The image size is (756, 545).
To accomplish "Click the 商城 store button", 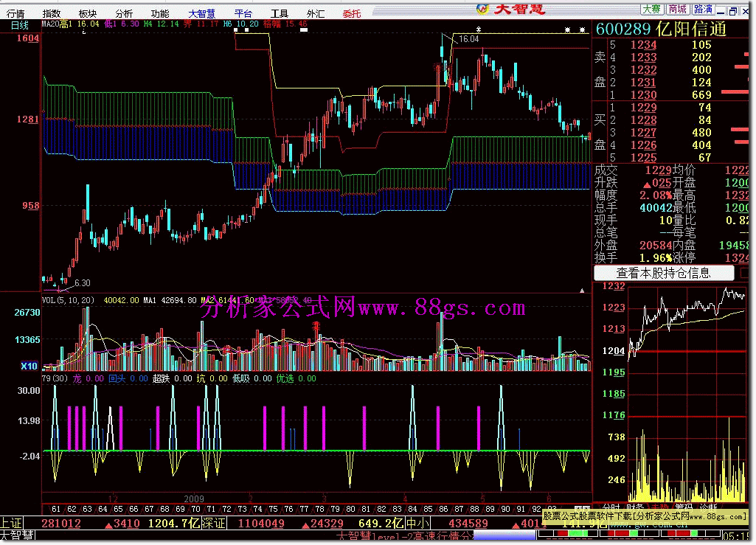I will coord(678,9).
